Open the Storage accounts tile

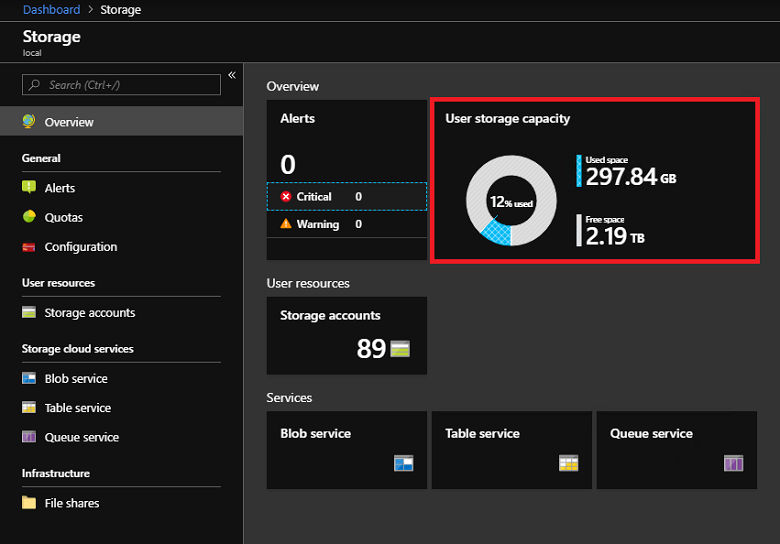346,334
